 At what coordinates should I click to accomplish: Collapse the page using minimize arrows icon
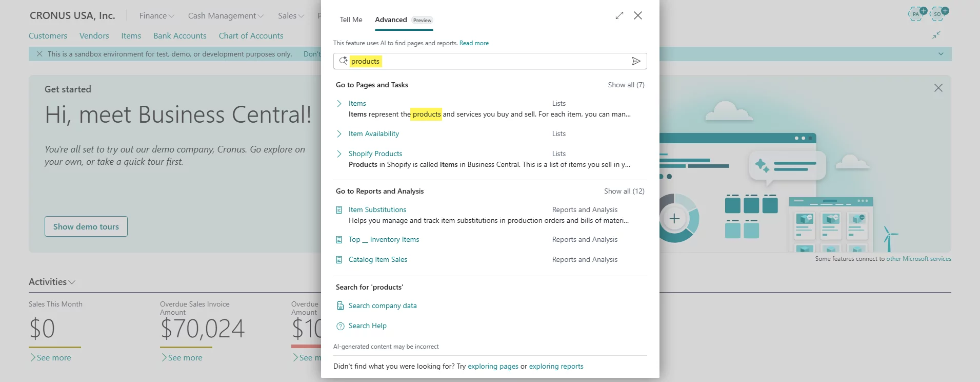(x=936, y=35)
